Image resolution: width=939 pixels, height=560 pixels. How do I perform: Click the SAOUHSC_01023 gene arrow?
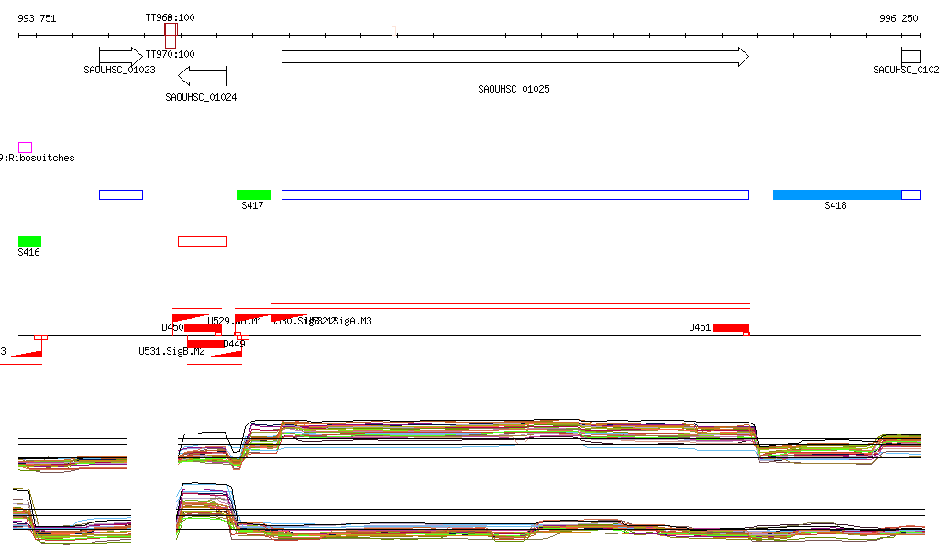click(x=120, y=56)
